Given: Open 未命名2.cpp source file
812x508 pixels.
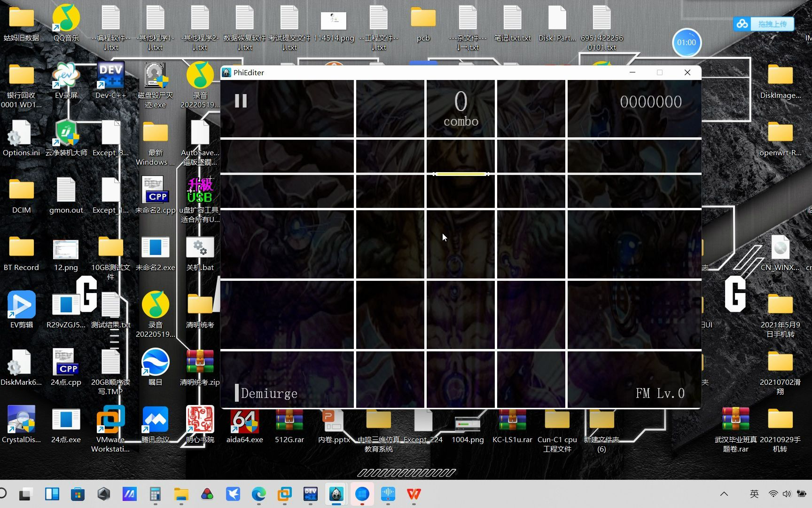Looking at the screenshot, I should pos(156,195).
